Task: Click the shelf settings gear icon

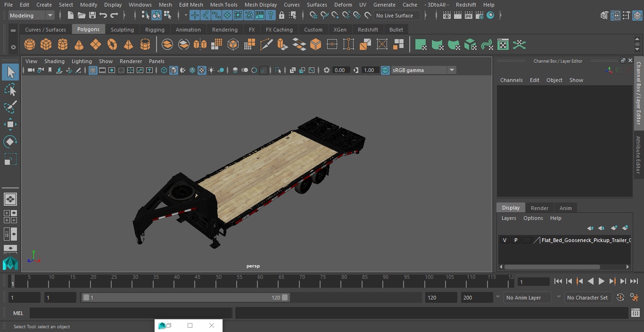Action: (x=13, y=47)
